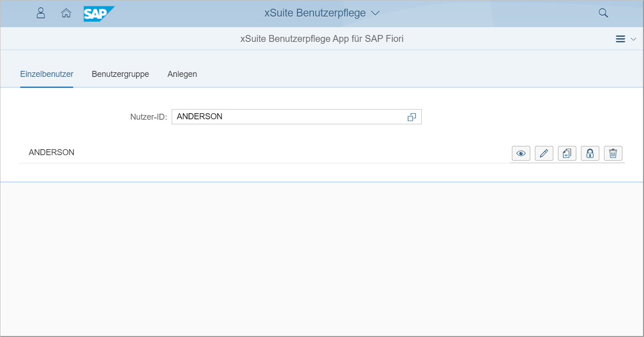Expand chevron beside xSuite Benutzerpflege title

(375, 13)
